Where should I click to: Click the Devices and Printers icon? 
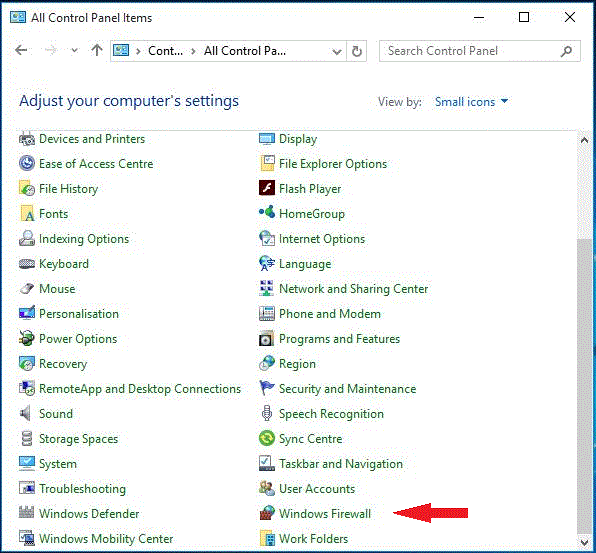click(x=27, y=139)
